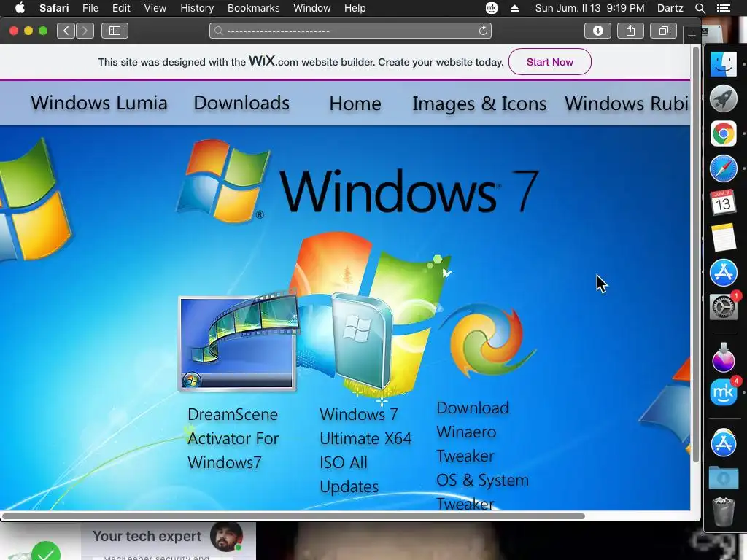Click the date and time in menu bar

click(x=589, y=8)
